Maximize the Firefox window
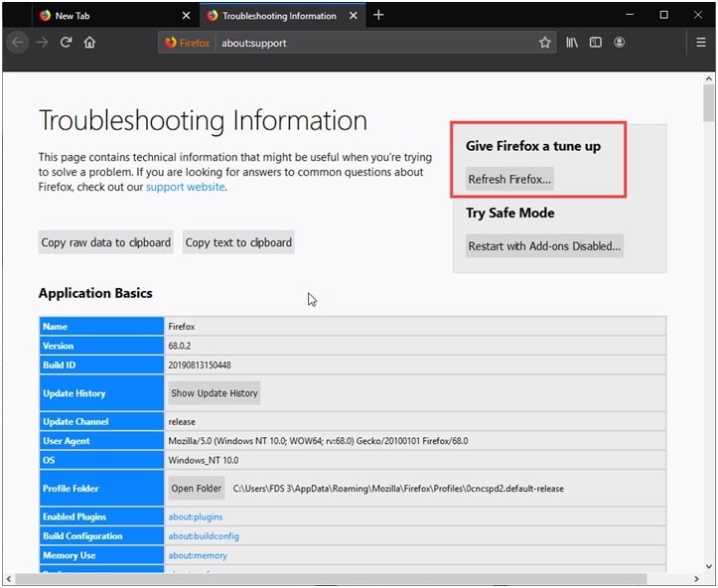Viewport: 718px width, 588px height. pyautogui.click(x=664, y=15)
